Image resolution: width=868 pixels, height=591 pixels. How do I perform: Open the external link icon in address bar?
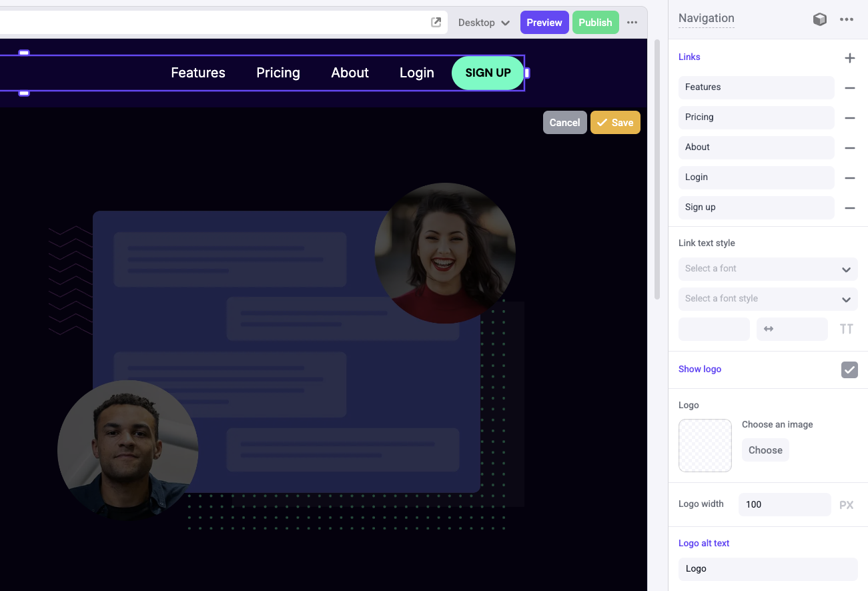[x=436, y=22]
